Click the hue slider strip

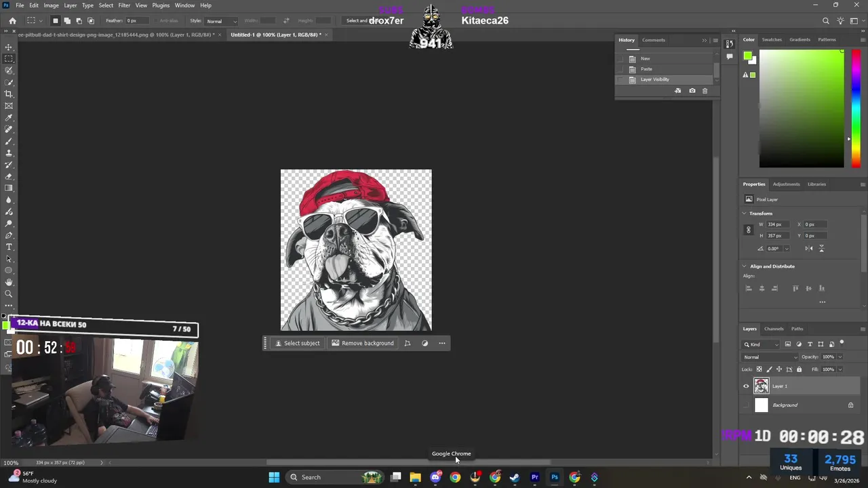coord(856,108)
